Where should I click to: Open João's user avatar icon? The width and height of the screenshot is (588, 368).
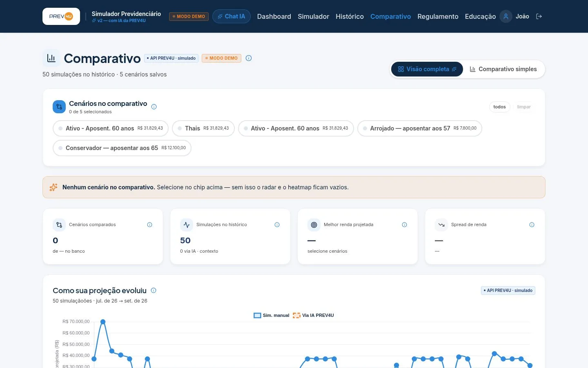coord(506,16)
